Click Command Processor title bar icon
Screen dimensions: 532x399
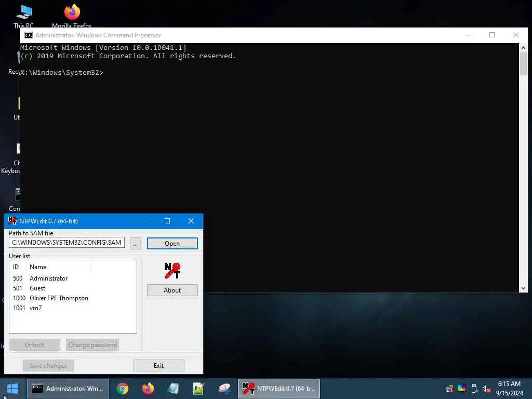click(29, 35)
